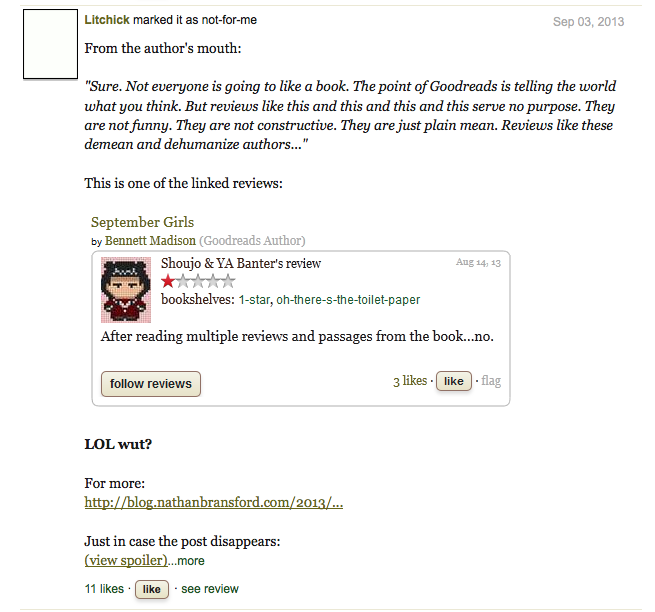The height and width of the screenshot is (612, 655).
Task: Click the follow reviews button
Action: tap(151, 383)
